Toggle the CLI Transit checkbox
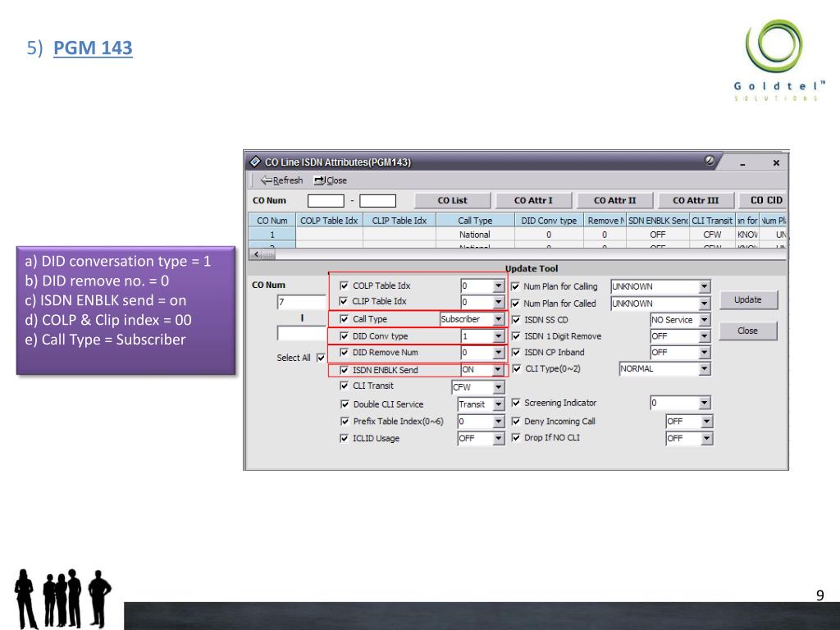 (345, 386)
